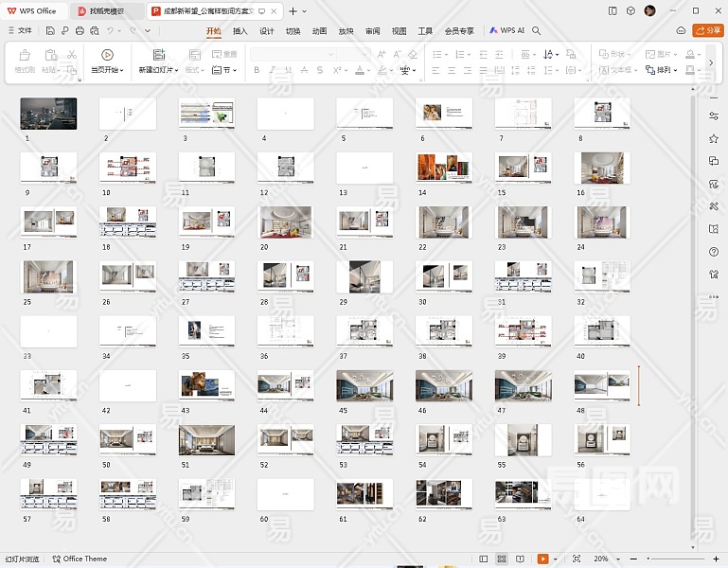Click the orange slideshow play button in status bar
728x568 pixels.
pos(542,559)
